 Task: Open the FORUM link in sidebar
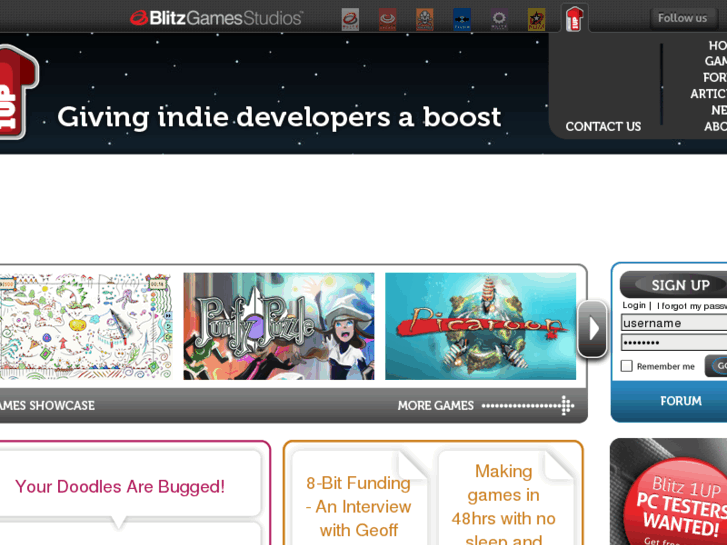point(681,401)
